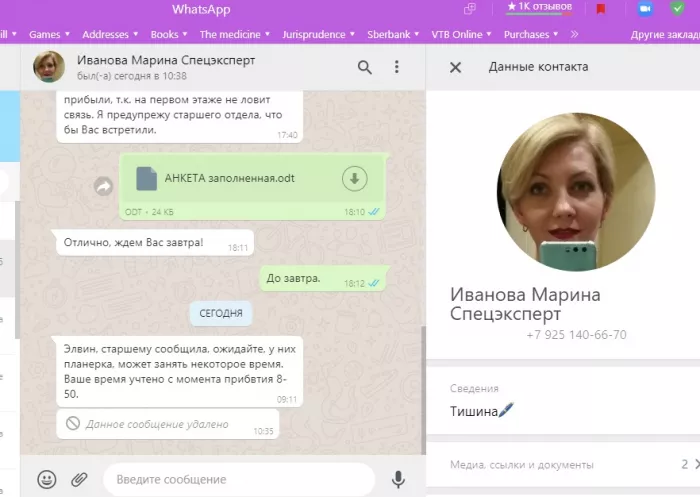Download the АНКЕТА заполненная.odt file
Screen dimensions: 700x497
click(354, 179)
